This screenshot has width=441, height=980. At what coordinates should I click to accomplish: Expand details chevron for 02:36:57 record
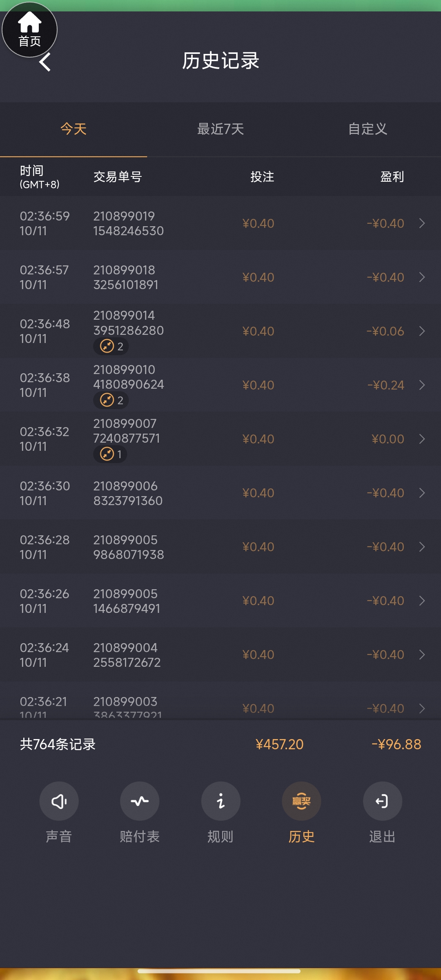coord(422,277)
